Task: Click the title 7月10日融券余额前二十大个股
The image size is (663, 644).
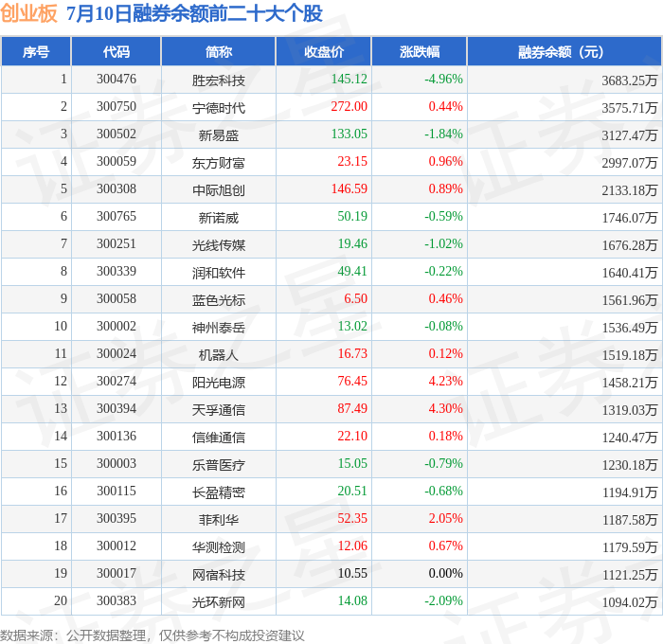Action: pyautogui.click(x=194, y=13)
